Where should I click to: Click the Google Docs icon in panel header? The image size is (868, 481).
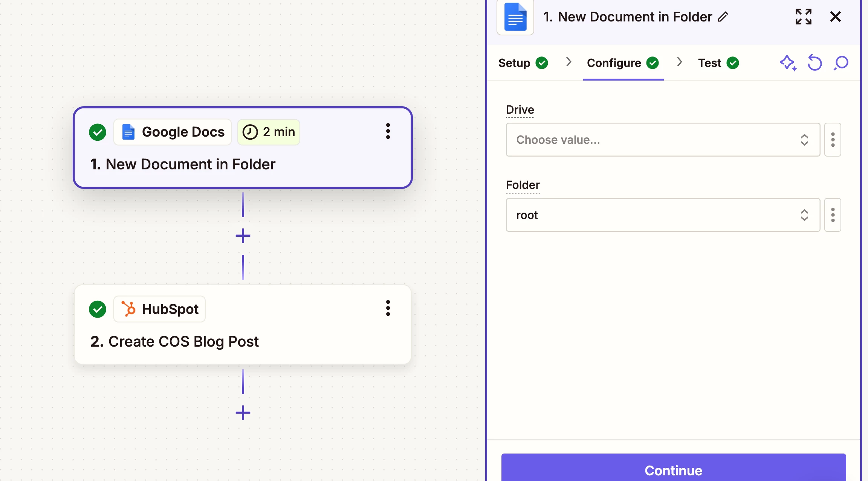click(x=515, y=17)
